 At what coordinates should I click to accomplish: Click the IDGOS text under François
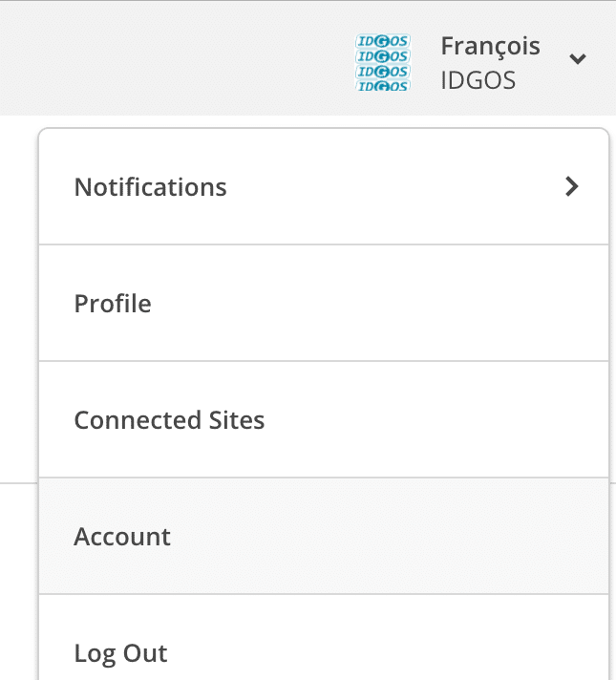[478, 80]
